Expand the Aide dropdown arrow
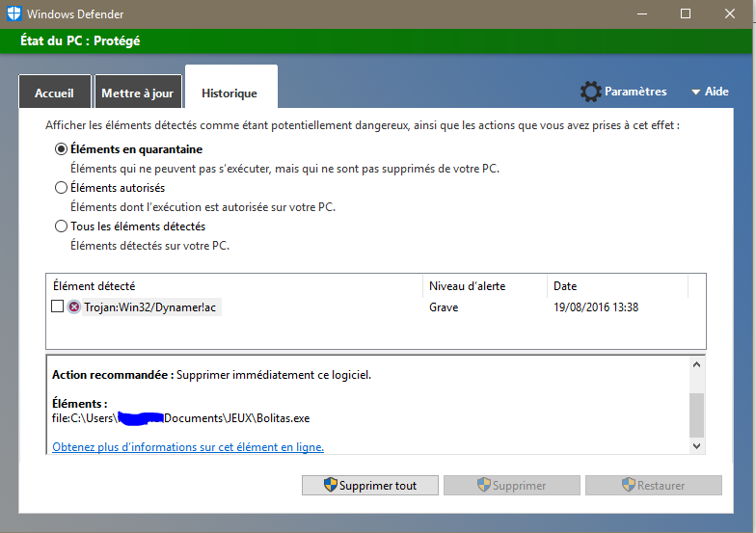The height and width of the screenshot is (533, 756). 696,93
